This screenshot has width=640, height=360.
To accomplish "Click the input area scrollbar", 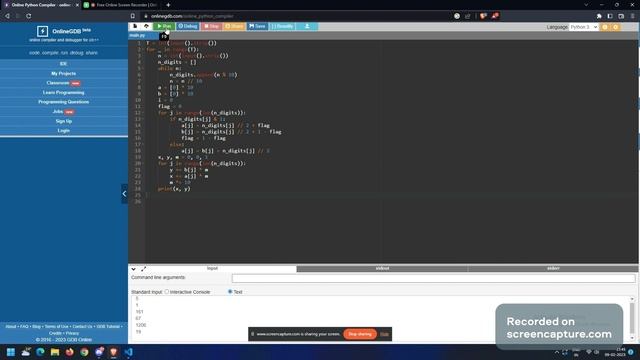I will pos(632,318).
